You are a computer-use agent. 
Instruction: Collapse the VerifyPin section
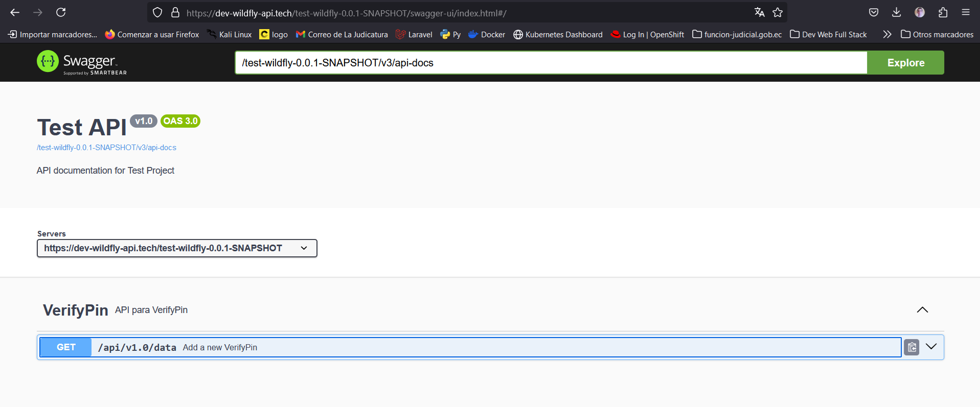[922, 310]
